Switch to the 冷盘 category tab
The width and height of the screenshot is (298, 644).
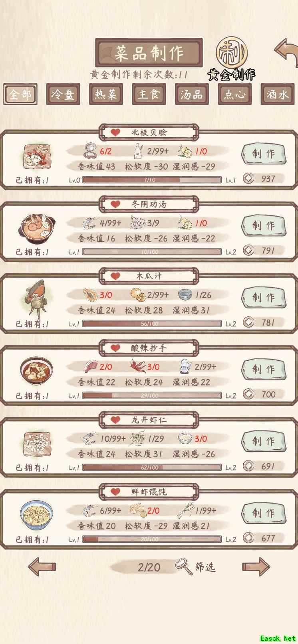(63, 95)
